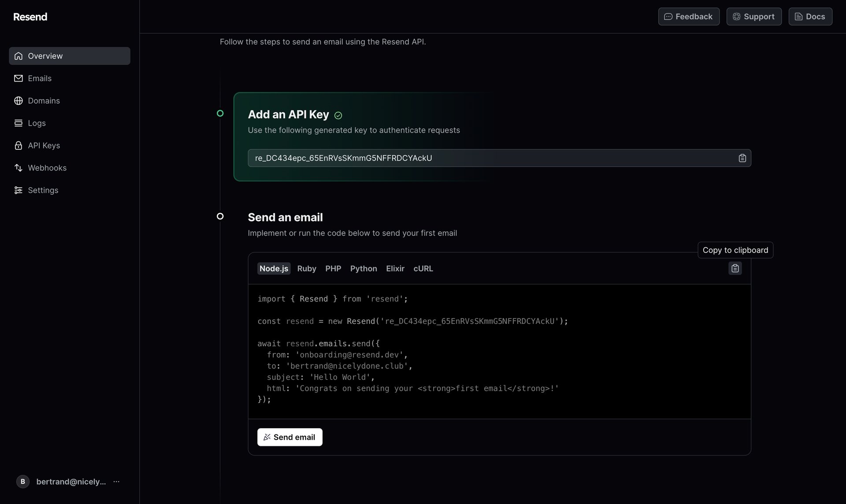Switch to the Python code tab

pos(364,268)
